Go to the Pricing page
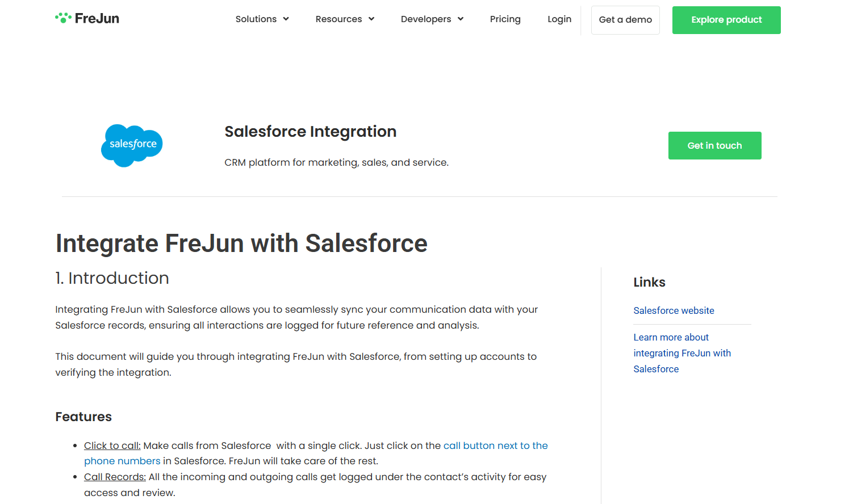Viewport: 853px width, 504px height. point(505,19)
